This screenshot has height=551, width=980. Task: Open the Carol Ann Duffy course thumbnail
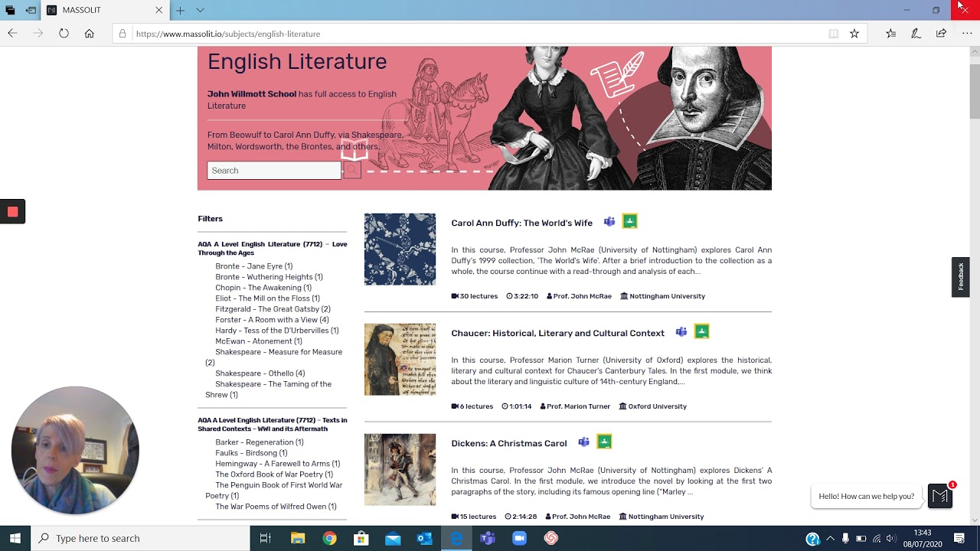(x=400, y=249)
